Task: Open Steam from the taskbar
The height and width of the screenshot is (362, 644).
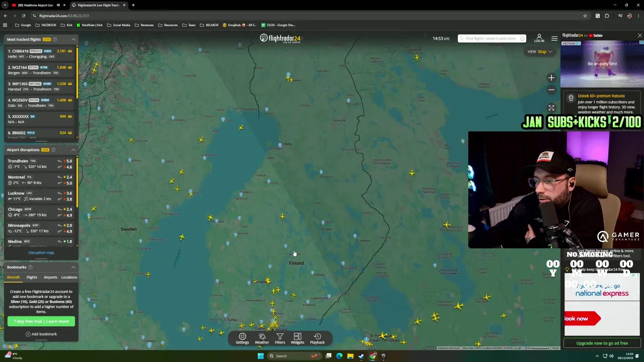Action: tap(361, 356)
